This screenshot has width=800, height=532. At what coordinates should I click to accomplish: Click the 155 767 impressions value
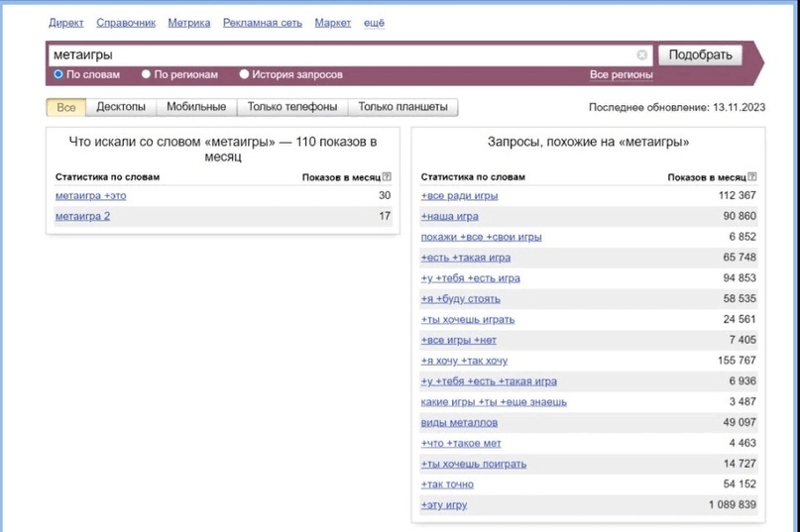737,361
